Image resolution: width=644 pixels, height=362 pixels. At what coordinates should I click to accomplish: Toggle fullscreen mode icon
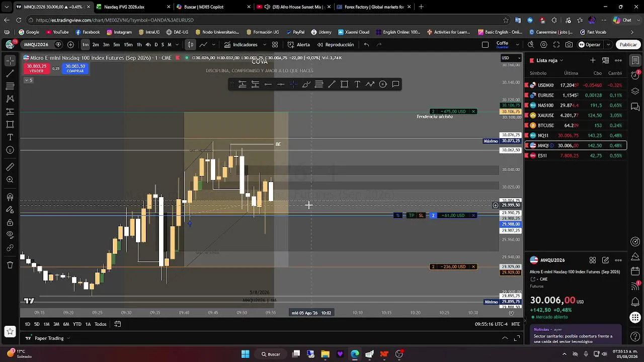pyautogui.click(x=556, y=45)
